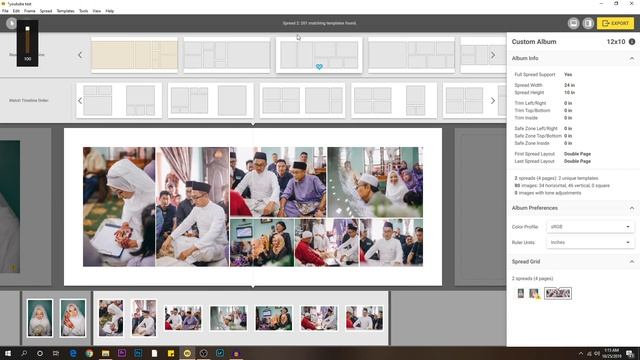Image resolution: width=640 pixels, height=360 pixels.
Task: Open the Ruler Units dropdown
Action: pyautogui.click(x=590, y=242)
